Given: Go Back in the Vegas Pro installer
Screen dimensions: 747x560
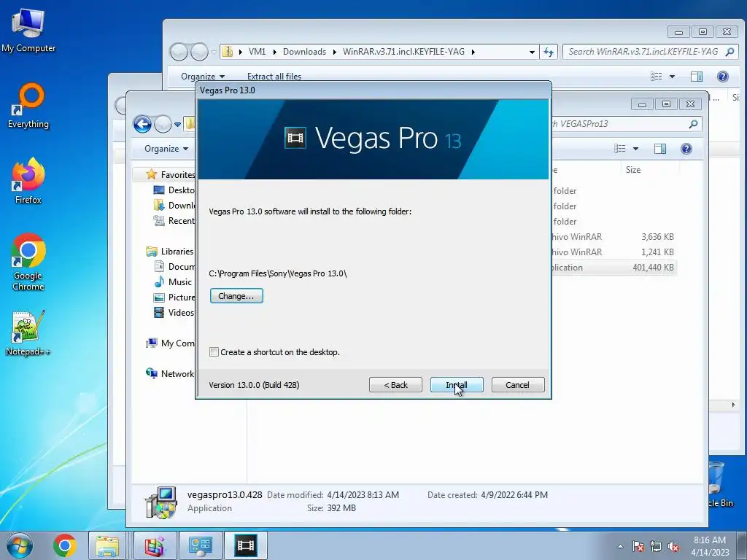Looking at the screenshot, I should [x=395, y=385].
